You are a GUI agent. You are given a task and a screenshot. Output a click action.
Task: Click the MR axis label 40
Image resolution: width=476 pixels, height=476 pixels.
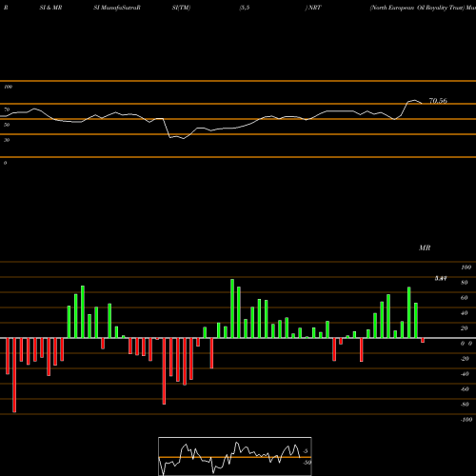click(465, 313)
